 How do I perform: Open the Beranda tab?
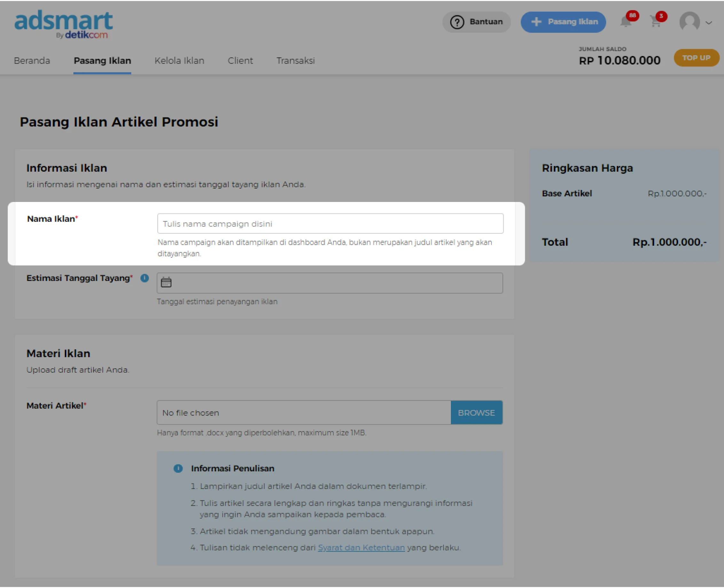pos(32,61)
